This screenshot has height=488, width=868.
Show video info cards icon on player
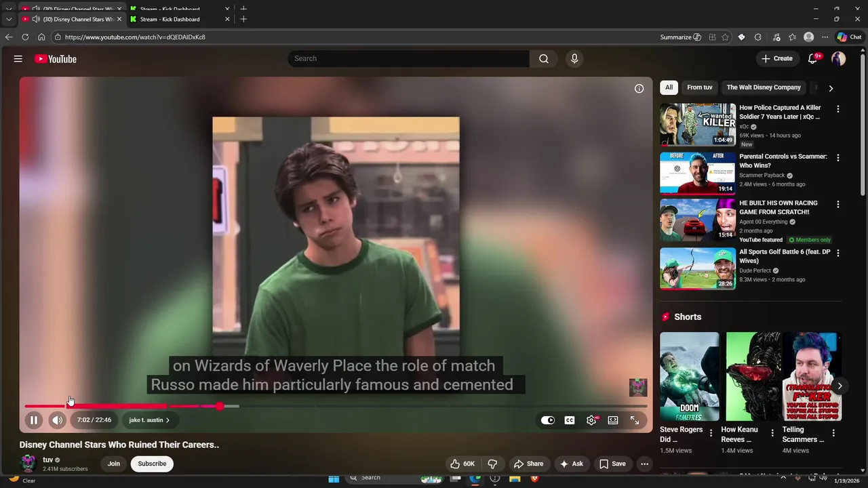pyautogui.click(x=639, y=89)
